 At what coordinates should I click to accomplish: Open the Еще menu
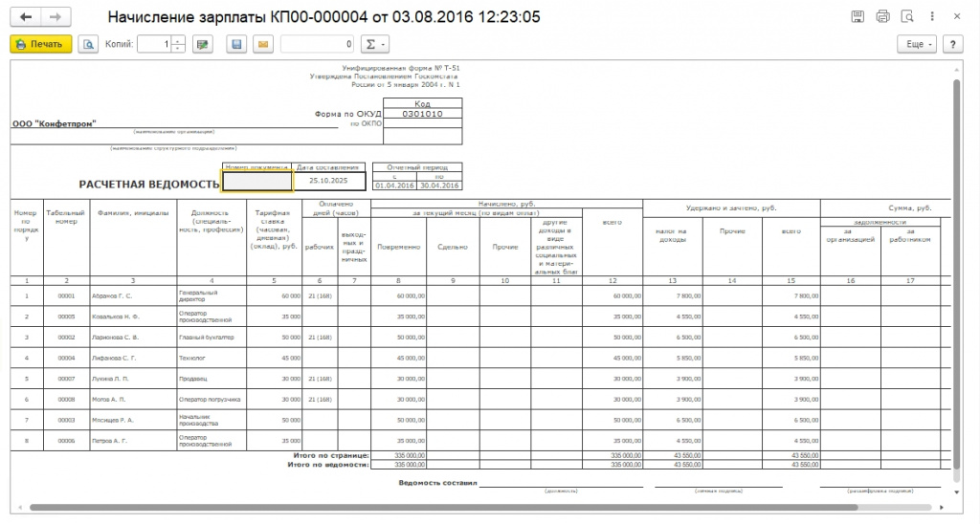[x=918, y=44]
